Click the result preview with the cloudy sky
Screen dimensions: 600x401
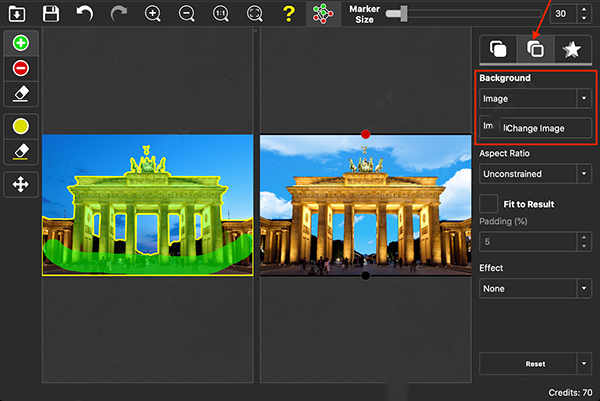point(366,205)
